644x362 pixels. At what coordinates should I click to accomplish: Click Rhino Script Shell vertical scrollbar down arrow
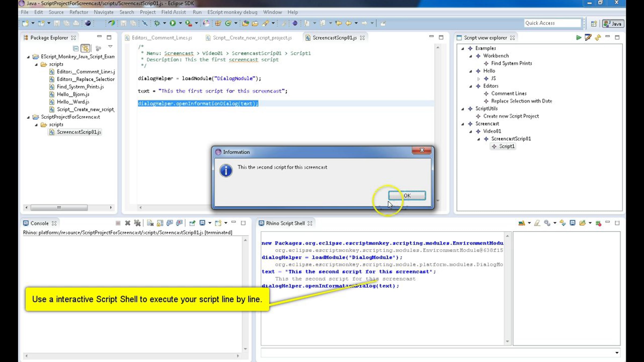click(507, 341)
